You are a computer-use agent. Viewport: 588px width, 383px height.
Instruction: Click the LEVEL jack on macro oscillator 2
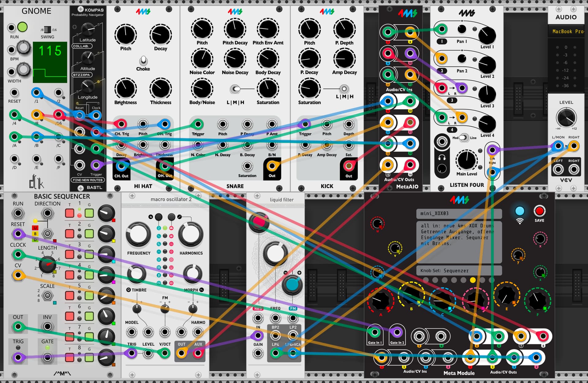pyautogui.click(x=148, y=353)
